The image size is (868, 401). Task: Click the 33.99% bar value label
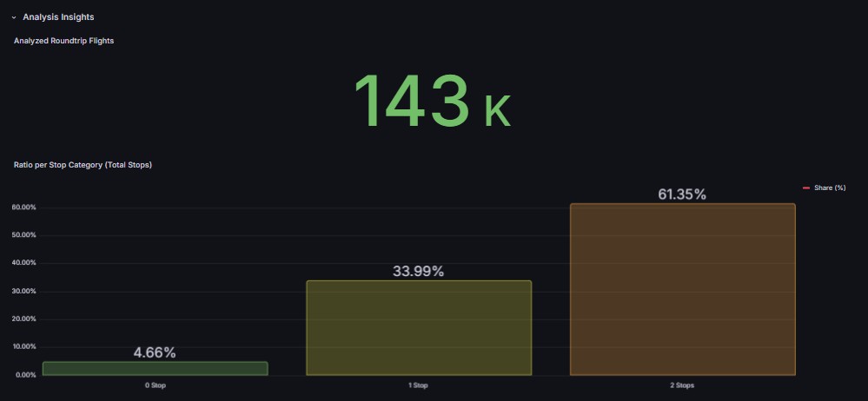pos(419,272)
